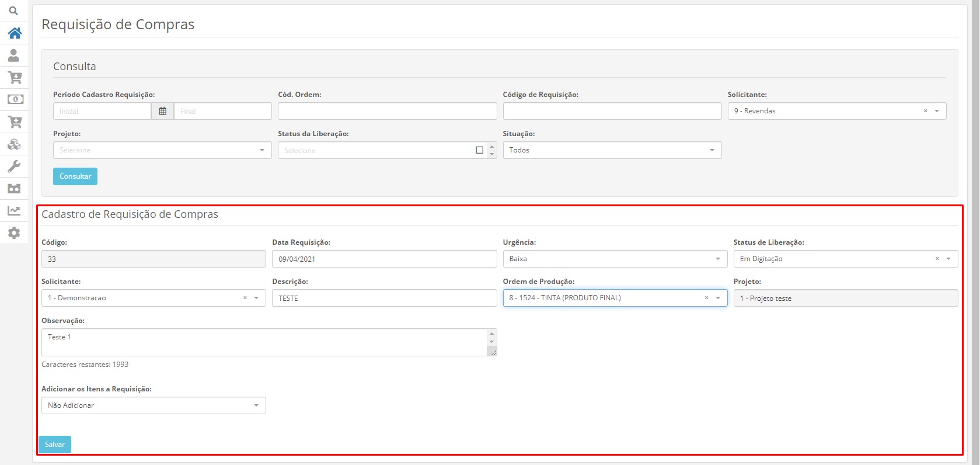Expand the 'Em Digitação' status dropdown
Image resolution: width=980 pixels, height=465 pixels.
pyautogui.click(x=948, y=259)
